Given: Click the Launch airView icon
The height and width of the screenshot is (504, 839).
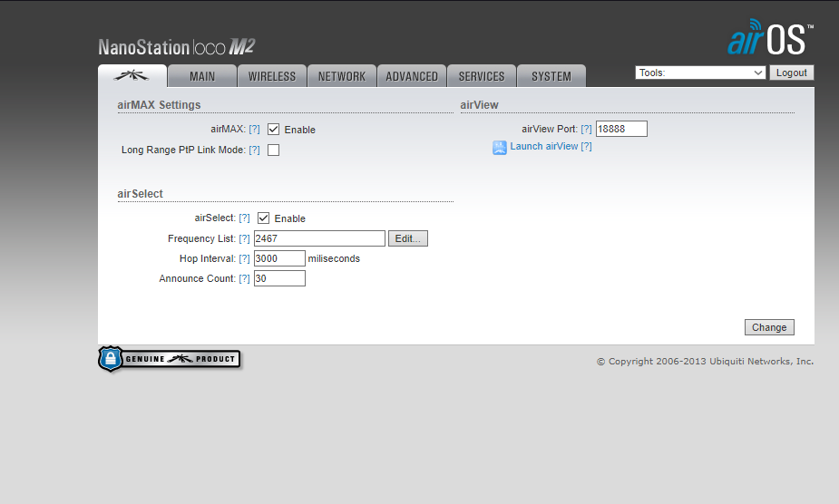Looking at the screenshot, I should tap(499, 148).
